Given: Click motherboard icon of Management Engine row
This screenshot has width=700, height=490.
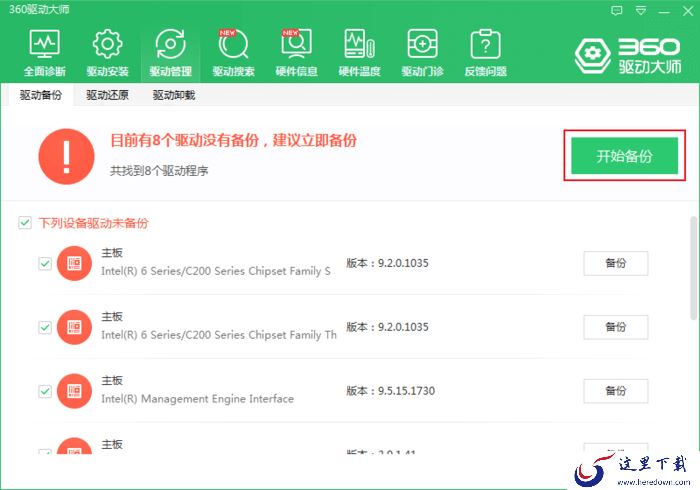Looking at the screenshot, I should (x=74, y=391).
